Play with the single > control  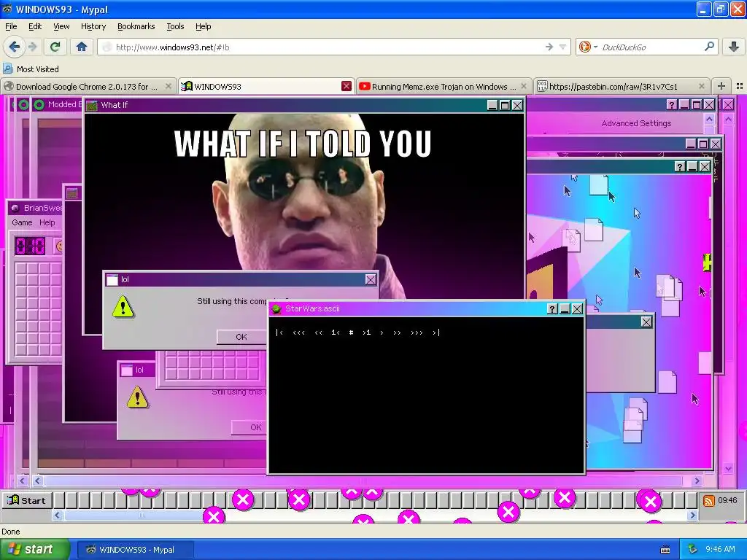(x=382, y=332)
